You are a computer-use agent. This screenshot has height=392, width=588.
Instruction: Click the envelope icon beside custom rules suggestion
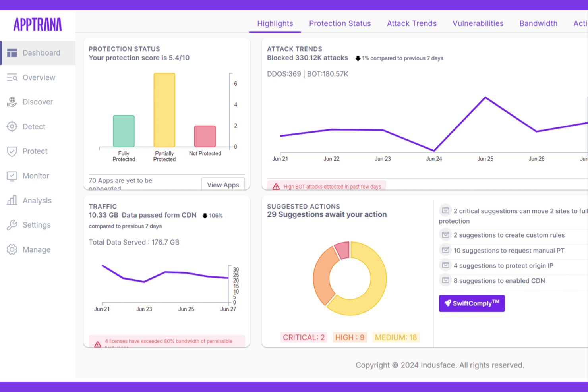445,234
